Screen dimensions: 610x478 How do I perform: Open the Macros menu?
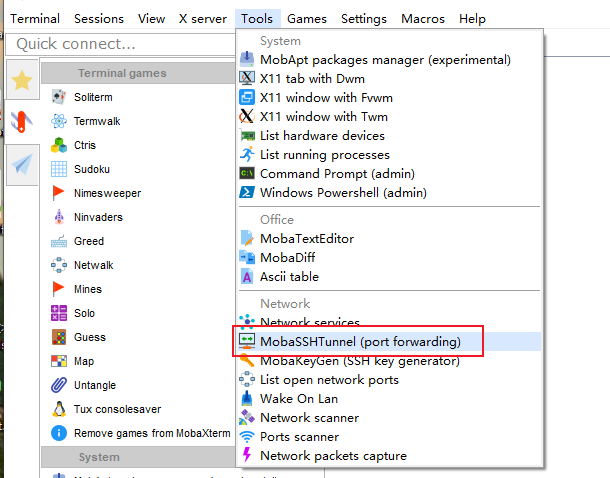tap(423, 19)
